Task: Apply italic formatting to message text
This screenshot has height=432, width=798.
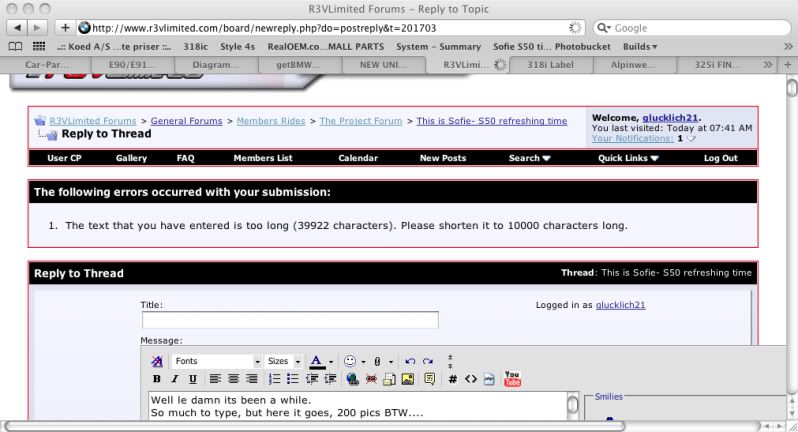Action: point(175,380)
